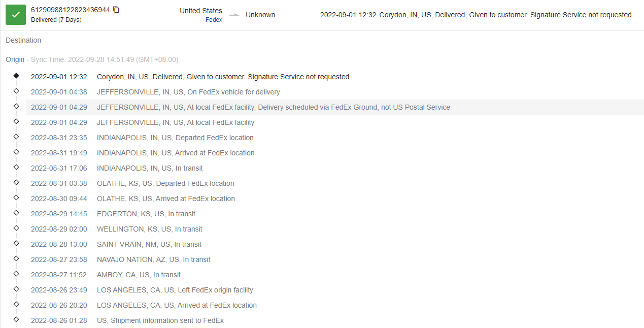Click the Navajo Nation, AZ In transit entry
This screenshot has width=644, height=328.
click(153, 259)
